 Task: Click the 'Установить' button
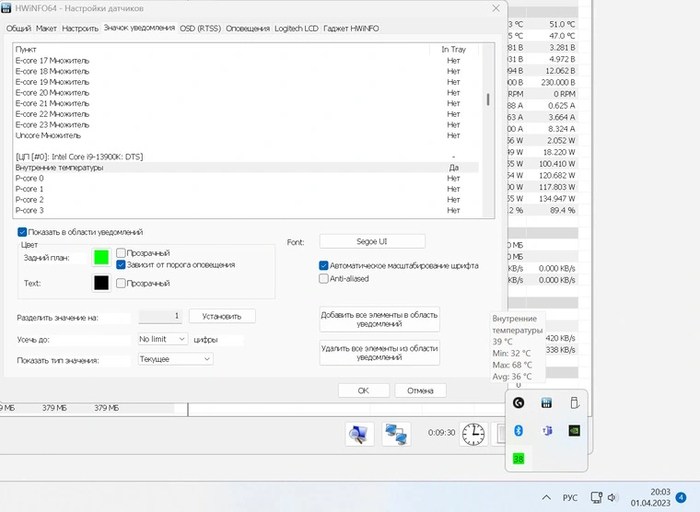[222, 316]
